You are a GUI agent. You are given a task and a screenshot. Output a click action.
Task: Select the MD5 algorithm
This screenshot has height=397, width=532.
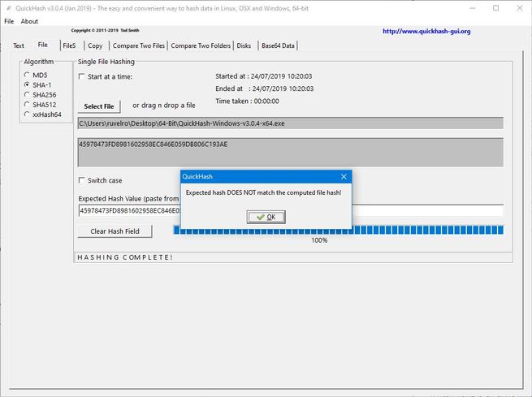pos(36,75)
